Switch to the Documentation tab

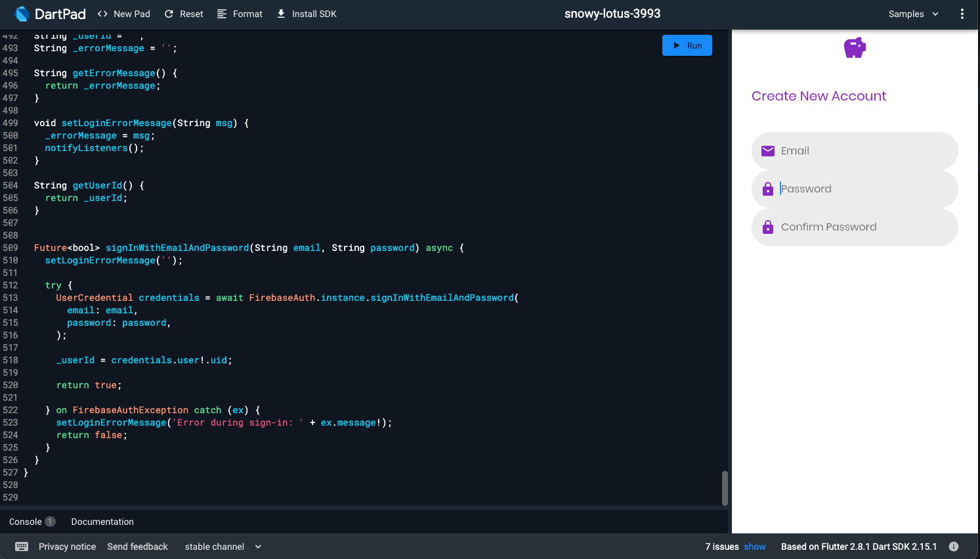click(102, 522)
